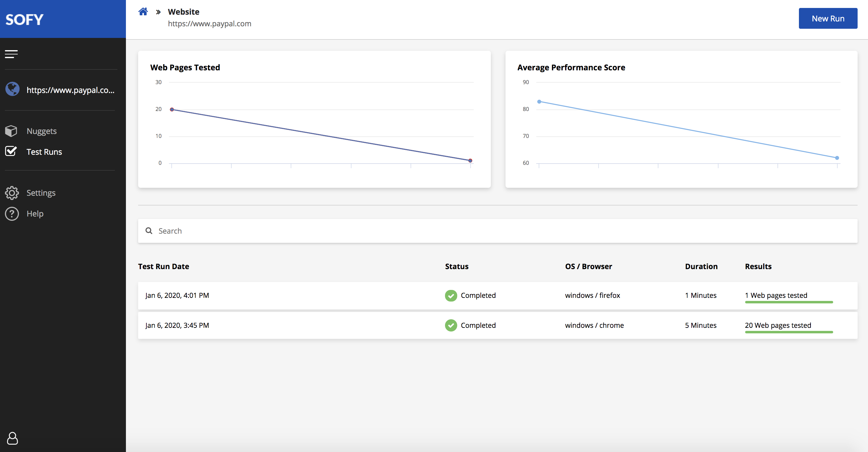Click the 20-value point on Web Pages Tested chart
The height and width of the screenshot is (452, 868).
(x=172, y=109)
